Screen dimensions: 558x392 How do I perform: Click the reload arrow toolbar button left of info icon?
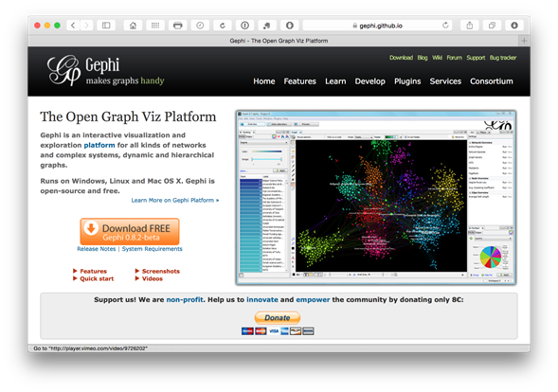(223, 26)
